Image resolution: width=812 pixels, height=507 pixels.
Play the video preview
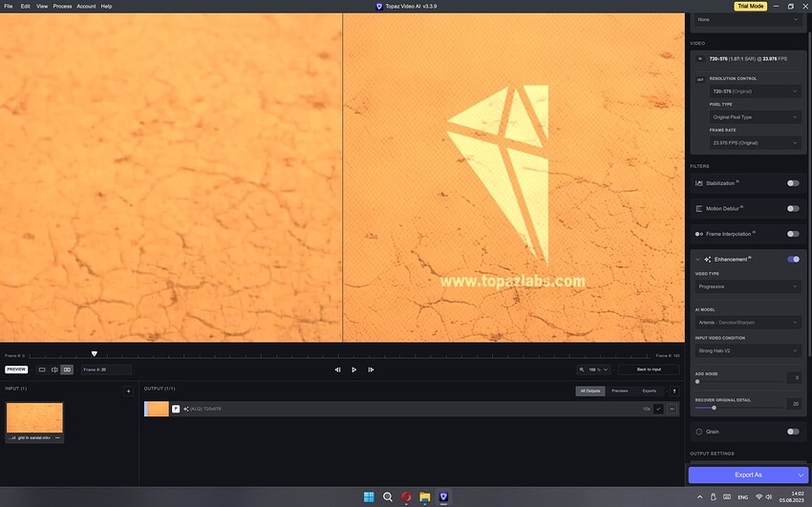pyautogui.click(x=353, y=370)
